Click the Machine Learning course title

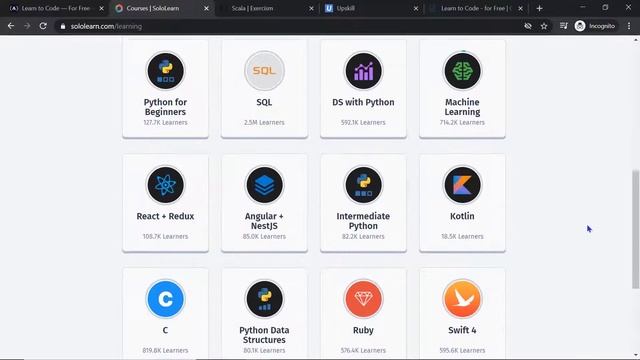pyautogui.click(x=462, y=107)
